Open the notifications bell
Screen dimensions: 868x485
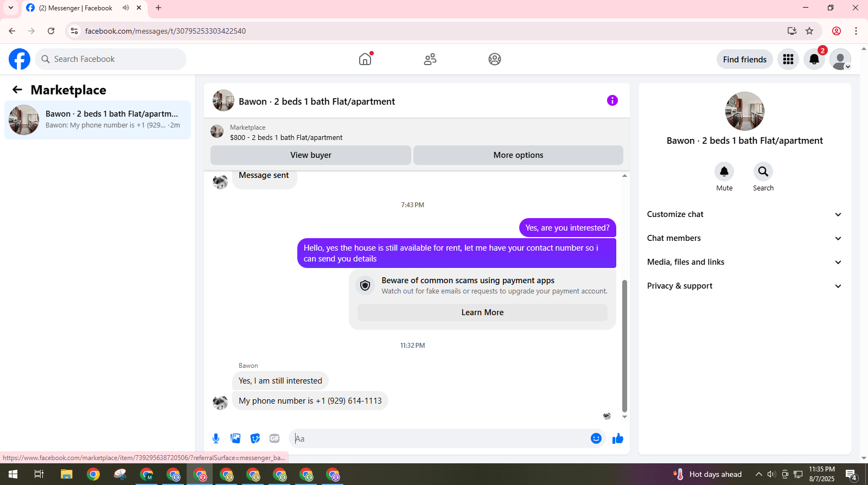coord(814,59)
